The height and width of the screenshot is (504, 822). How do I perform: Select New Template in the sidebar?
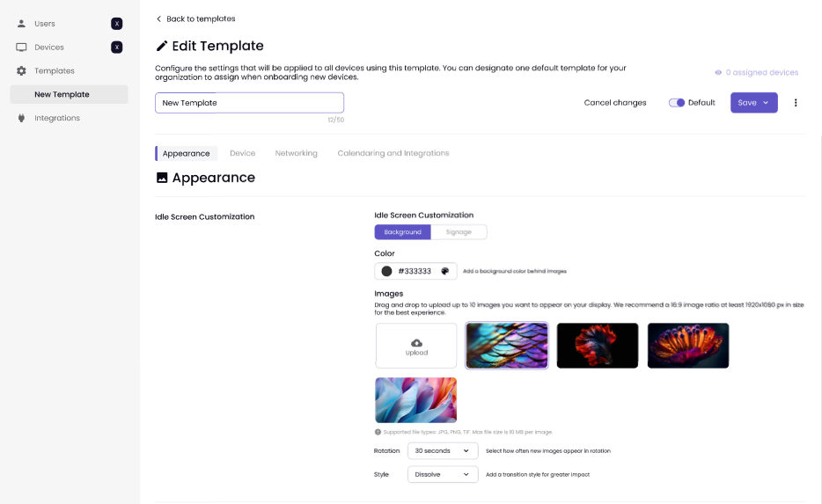[69, 94]
